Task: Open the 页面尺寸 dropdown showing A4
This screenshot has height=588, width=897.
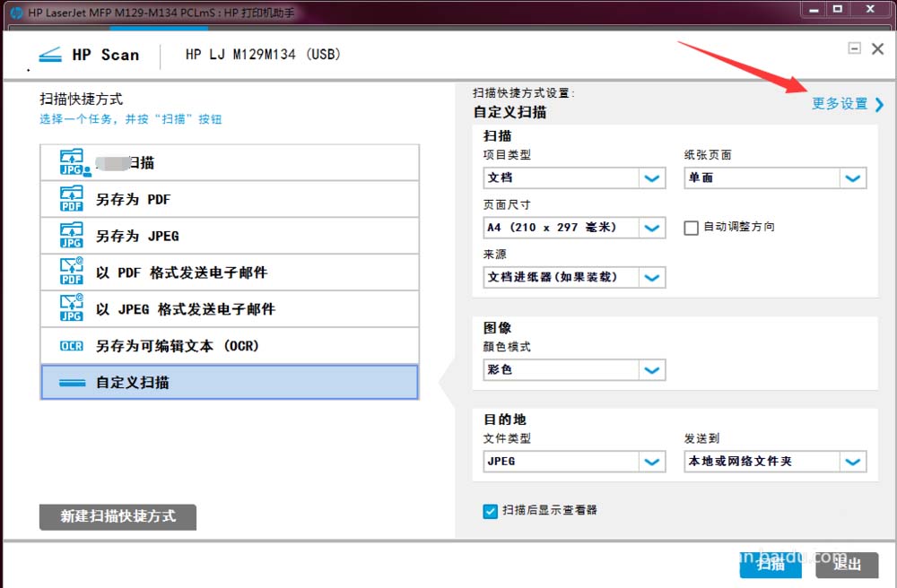Action: (x=574, y=228)
